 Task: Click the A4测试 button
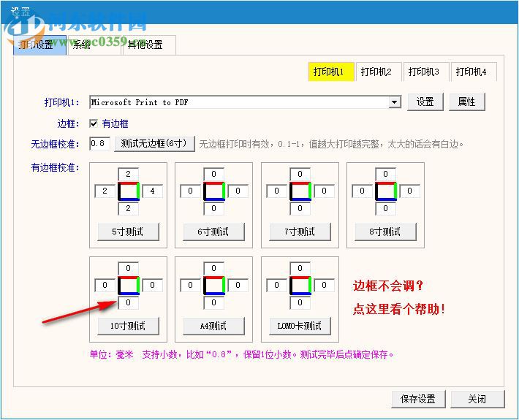click(213, 326)
